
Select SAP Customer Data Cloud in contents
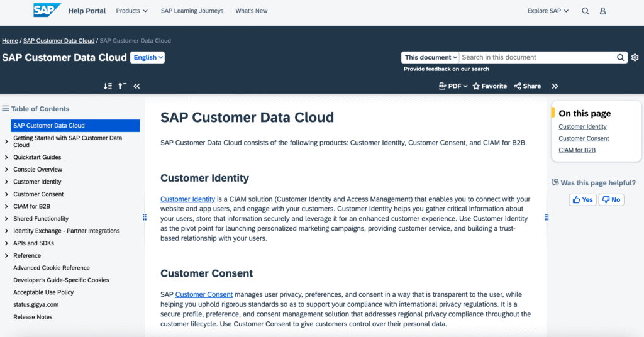point(75,126)
